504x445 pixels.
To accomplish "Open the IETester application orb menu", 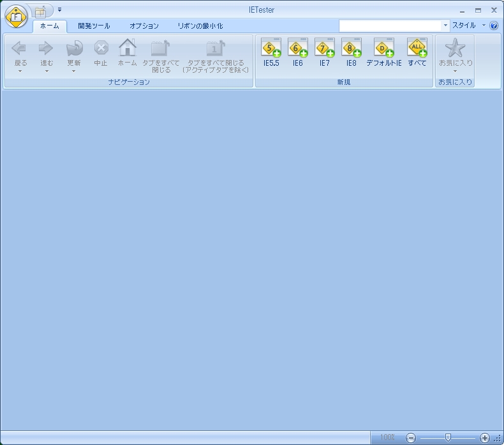I will 16,16.
